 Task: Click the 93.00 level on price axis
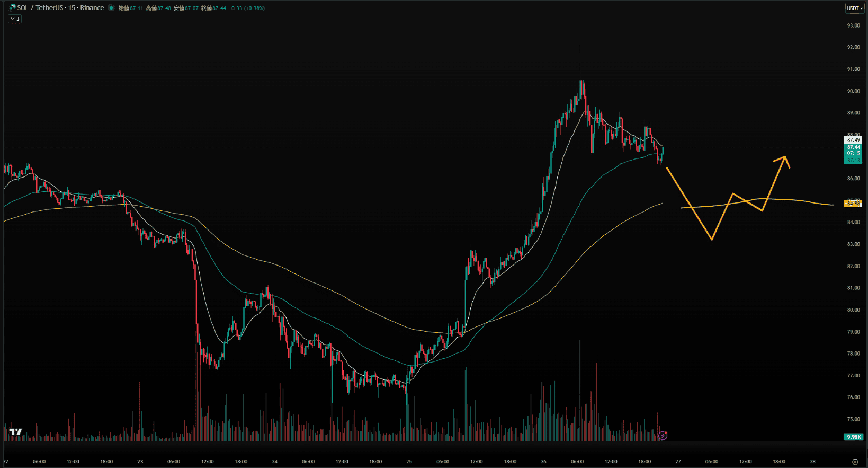[x=853, y=25]
